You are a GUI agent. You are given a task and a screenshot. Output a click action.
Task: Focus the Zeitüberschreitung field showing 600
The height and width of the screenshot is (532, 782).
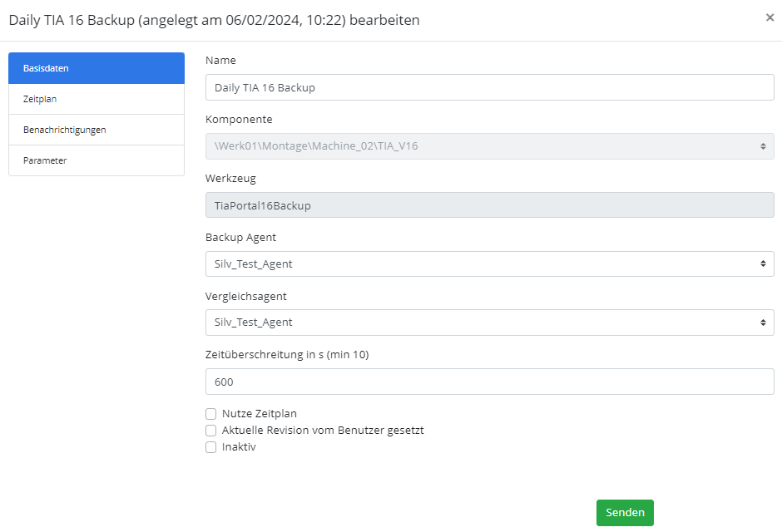489,382
